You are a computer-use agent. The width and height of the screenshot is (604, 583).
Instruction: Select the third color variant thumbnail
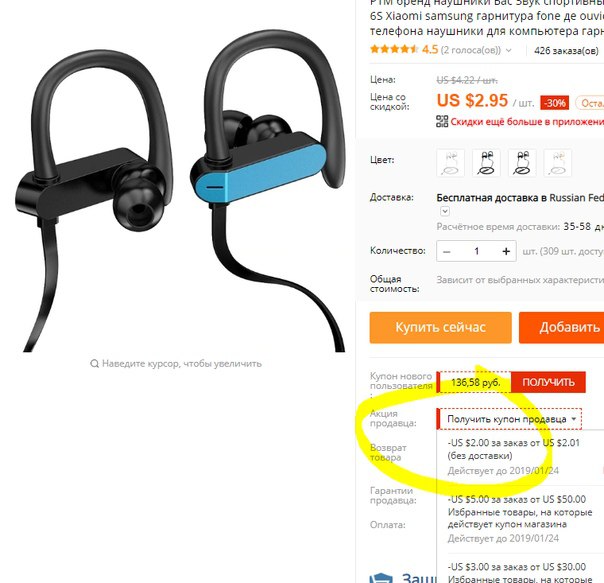coord(522,163)
